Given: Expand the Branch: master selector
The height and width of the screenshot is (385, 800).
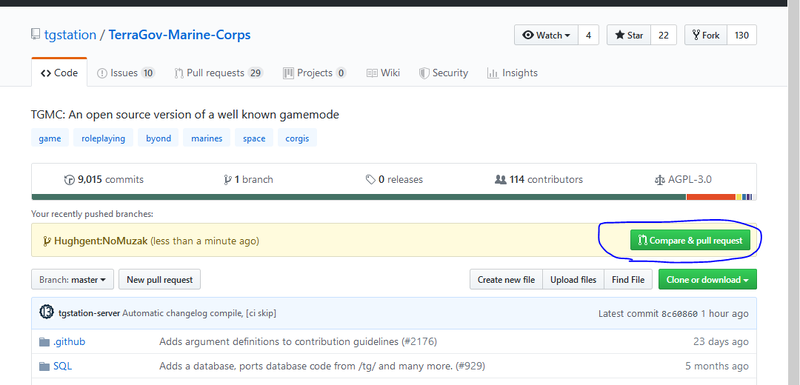Looking at the screenshot, I should coord(72,279).
